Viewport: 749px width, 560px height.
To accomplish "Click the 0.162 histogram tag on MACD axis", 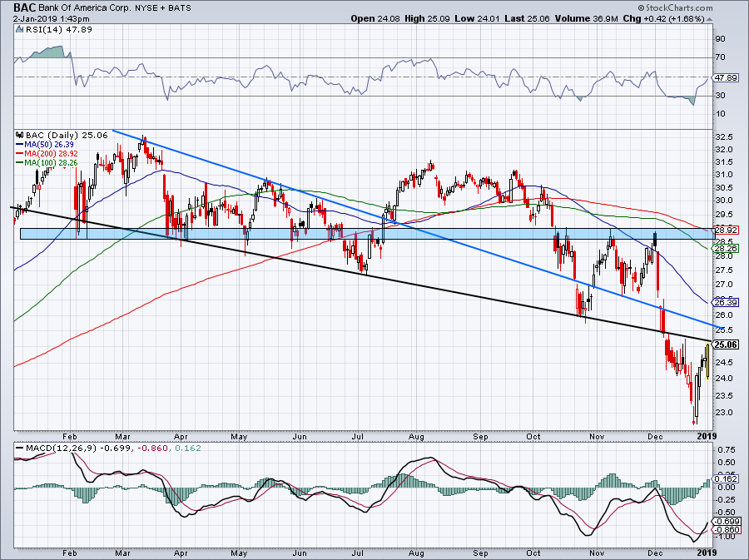I will coord(726,478).
